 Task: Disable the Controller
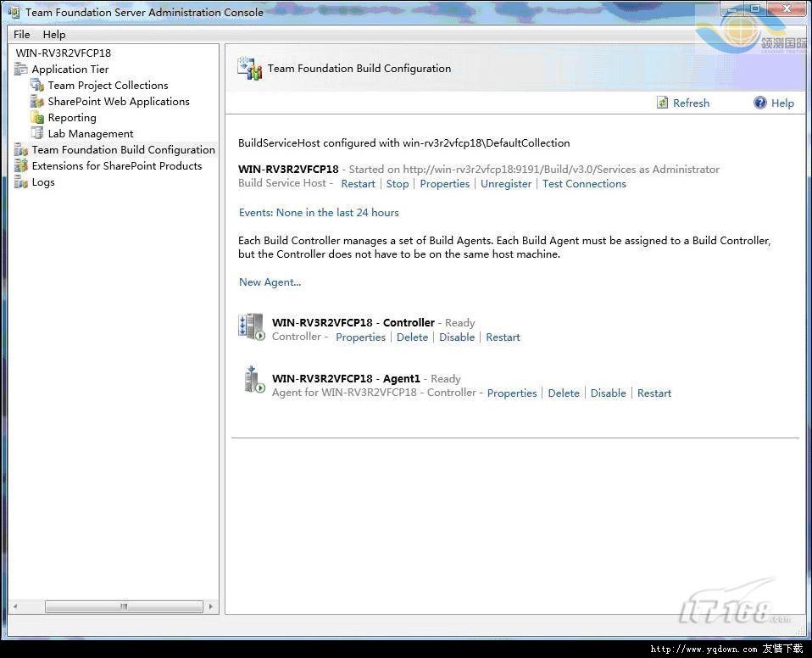point(457,337)
